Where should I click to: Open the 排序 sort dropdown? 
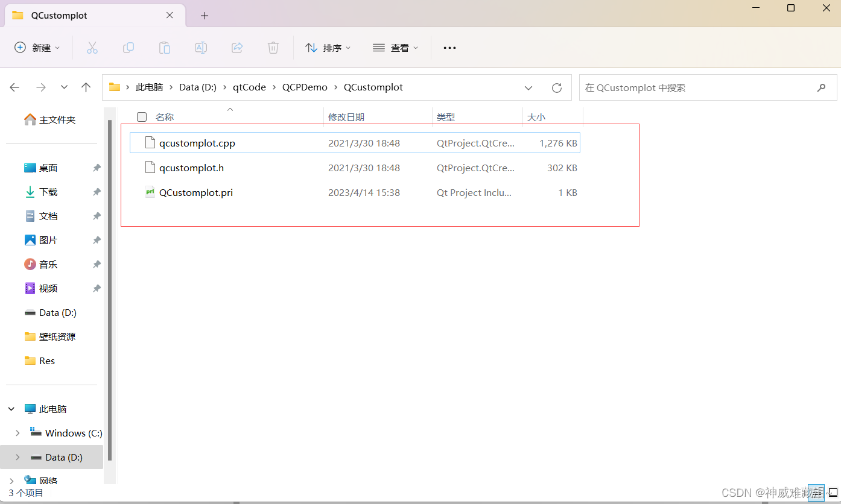coord(328,48)
